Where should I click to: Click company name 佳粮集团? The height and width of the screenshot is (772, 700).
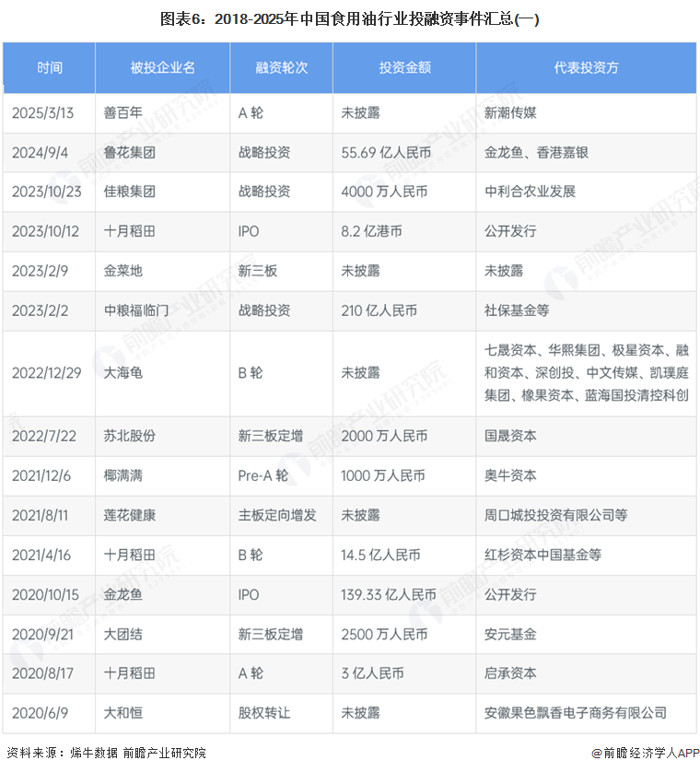pyautogui.click(x=130, y=192)
